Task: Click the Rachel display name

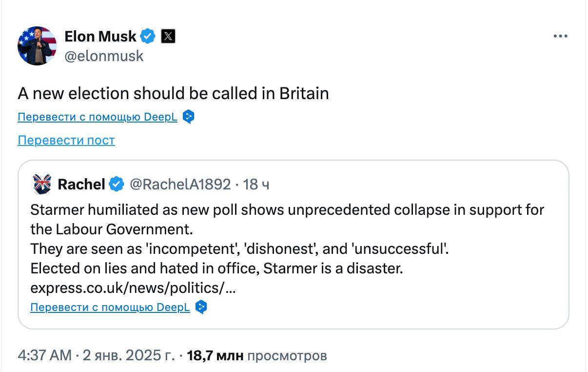Action: 81,184
